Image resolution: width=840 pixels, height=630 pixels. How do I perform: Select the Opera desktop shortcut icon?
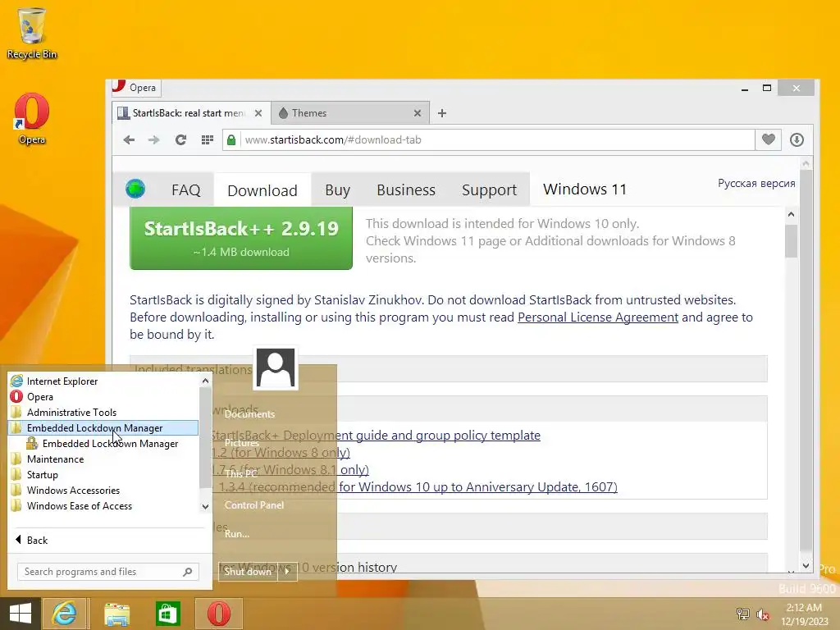(32, 118)
